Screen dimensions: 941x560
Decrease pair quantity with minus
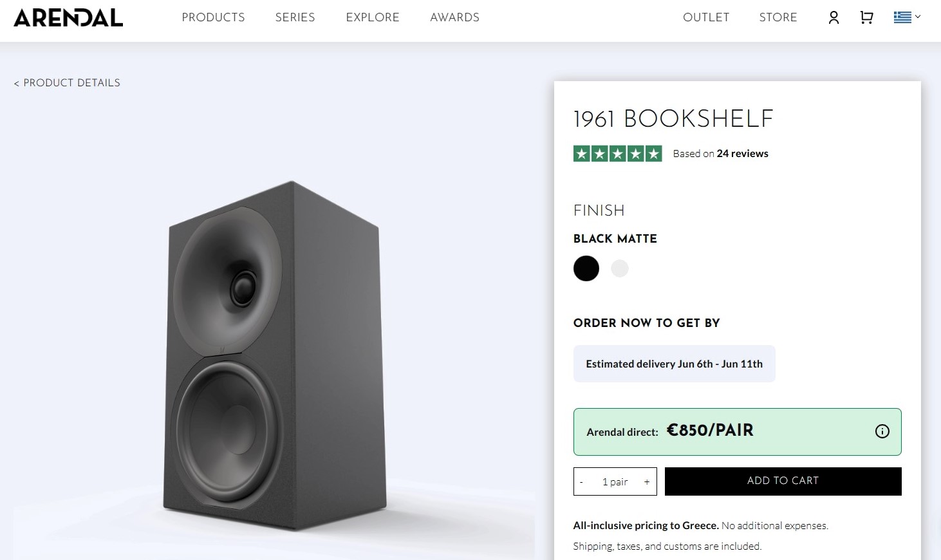point(581,482)
